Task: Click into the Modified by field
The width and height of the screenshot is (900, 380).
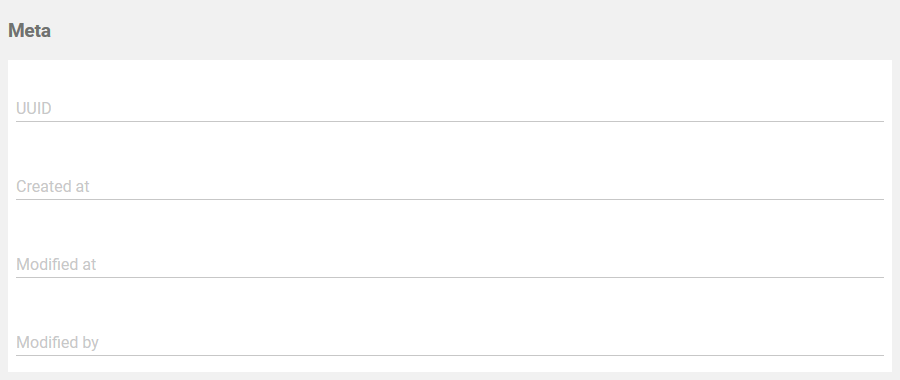Action: click(x=449, y=343)
